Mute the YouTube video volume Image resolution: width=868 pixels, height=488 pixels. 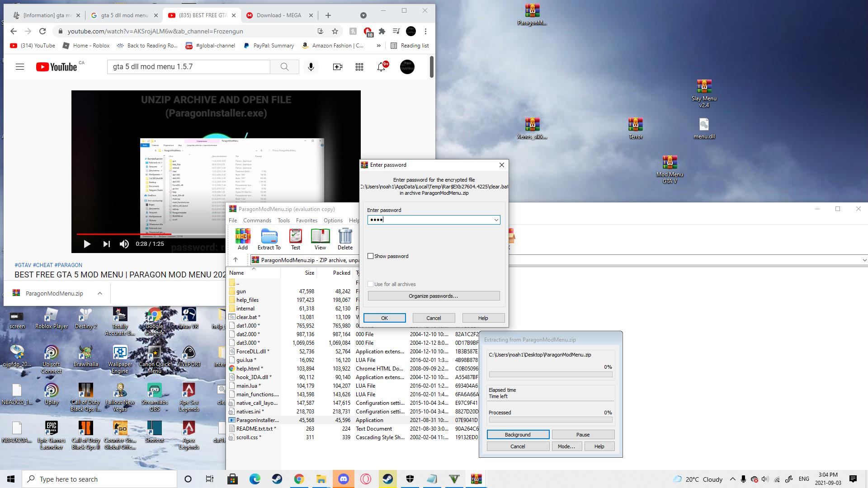[124, 244]
